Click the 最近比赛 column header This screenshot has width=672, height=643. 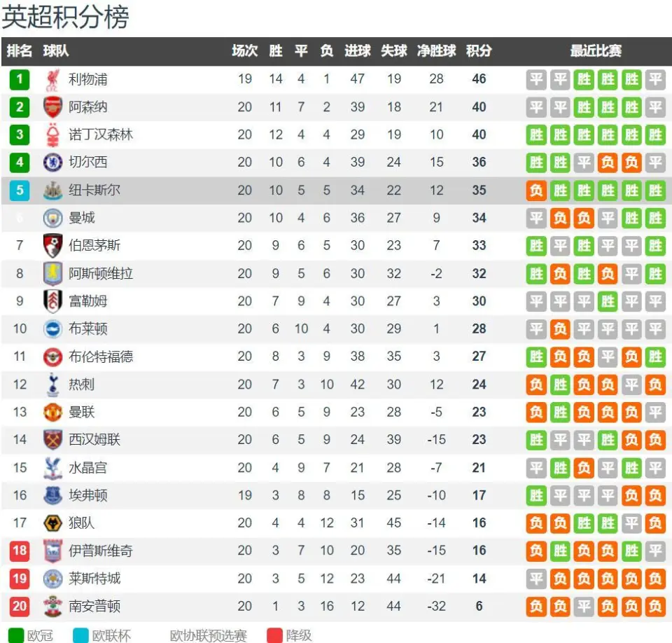click(595, 51)
